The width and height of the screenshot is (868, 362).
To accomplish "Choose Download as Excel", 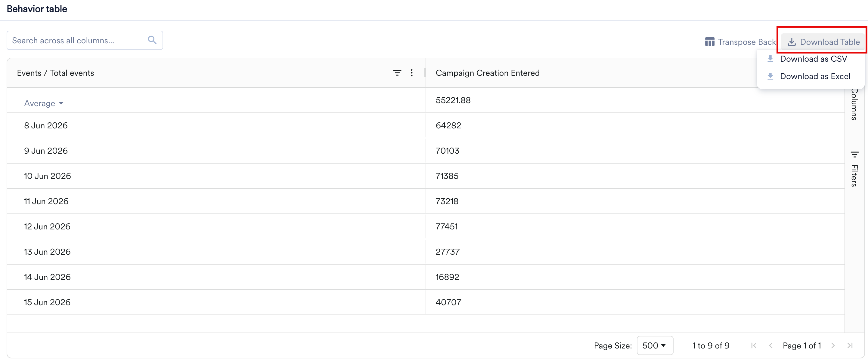I will point(811,76).
